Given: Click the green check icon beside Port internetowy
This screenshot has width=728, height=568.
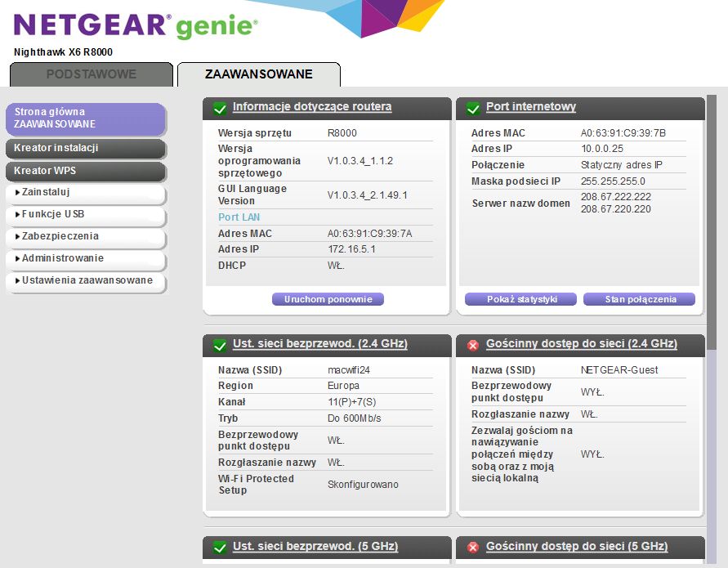Looking at the screenshot, I should [473, 108].
